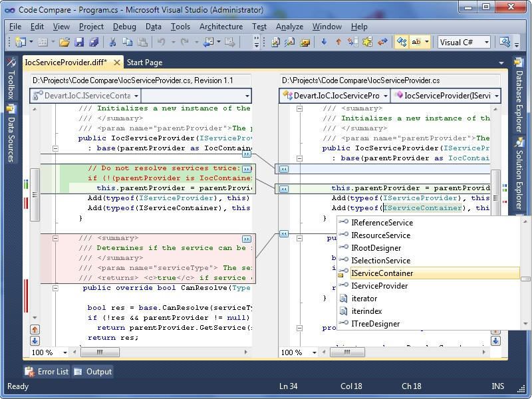The image size is (532, 399).
Task: Copy red summary block to right pane
Action: (x=247, y=239)
